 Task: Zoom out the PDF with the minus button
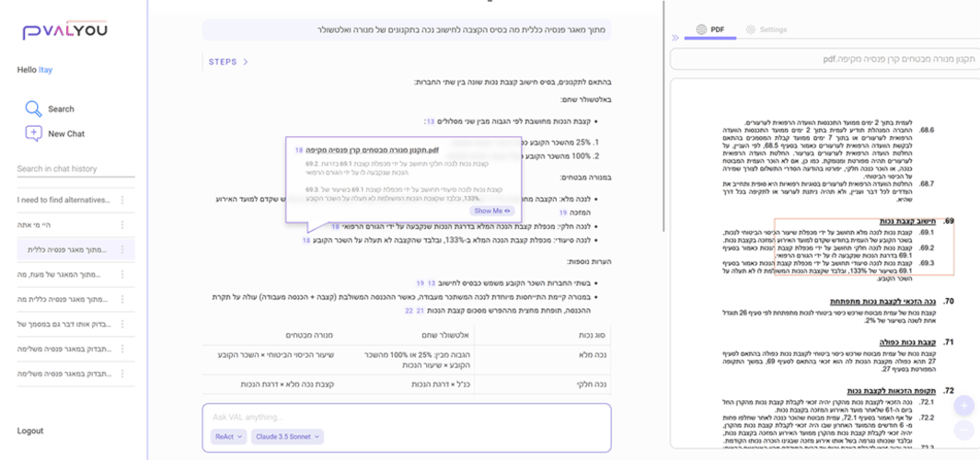click(x=963, y=430)
